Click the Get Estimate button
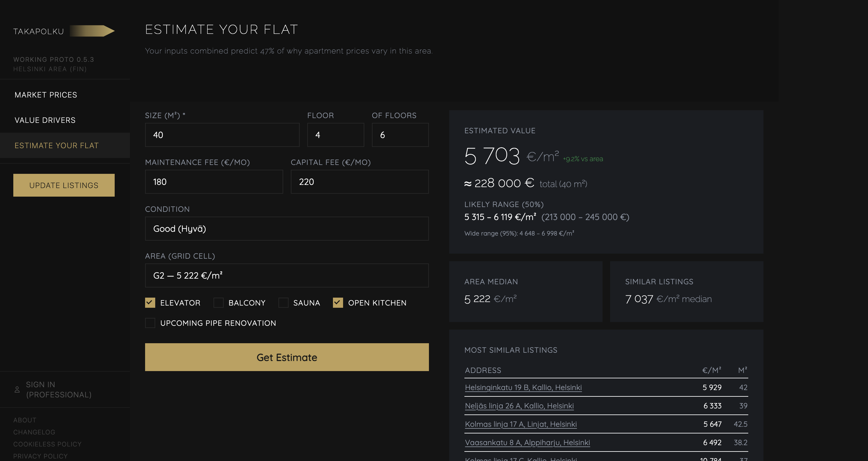 tap(286, 357)
